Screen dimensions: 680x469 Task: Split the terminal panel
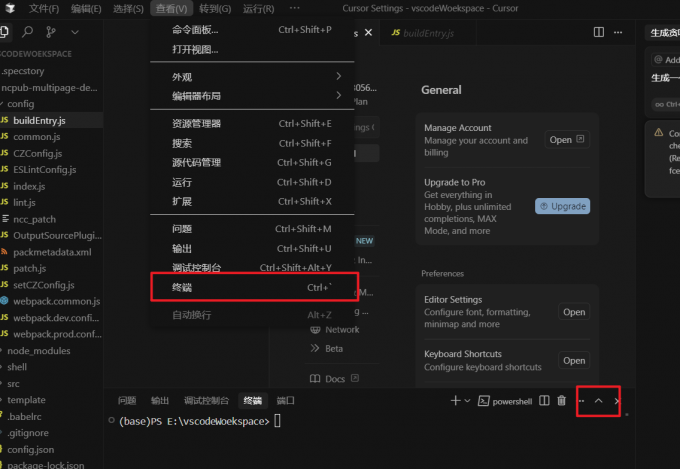point(544,401)
